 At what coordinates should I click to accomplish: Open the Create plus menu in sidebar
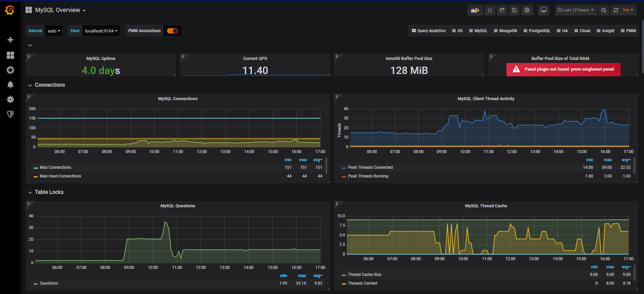pos(10,40)
